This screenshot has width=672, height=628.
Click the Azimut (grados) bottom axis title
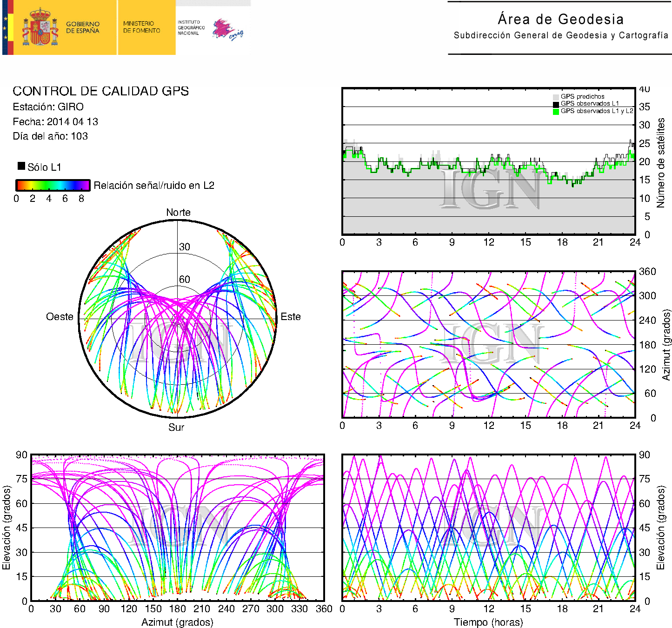tap(177, 622)
